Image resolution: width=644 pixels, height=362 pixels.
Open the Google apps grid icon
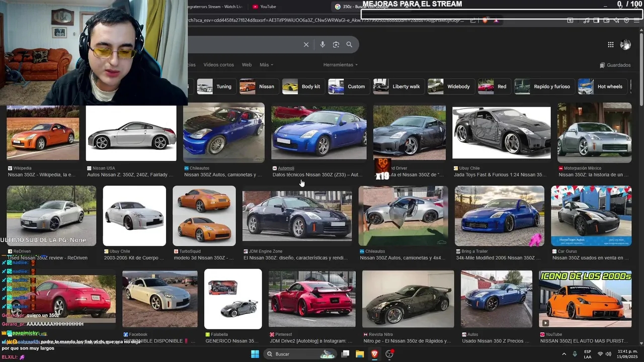click(x=610, y=45)
